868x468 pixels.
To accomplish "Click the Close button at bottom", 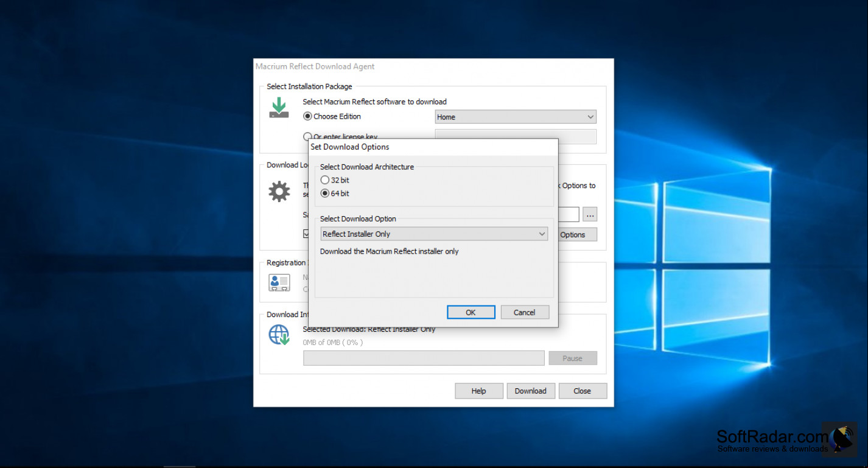I will pyautogui.click(x=583, y=391).
